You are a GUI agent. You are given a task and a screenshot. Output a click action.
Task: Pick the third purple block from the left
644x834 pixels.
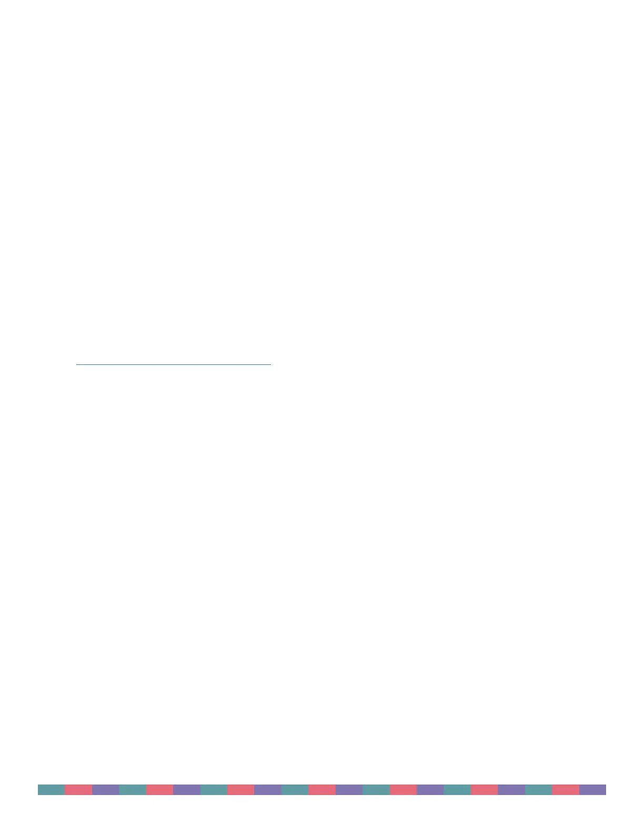(x=268, y=789)
